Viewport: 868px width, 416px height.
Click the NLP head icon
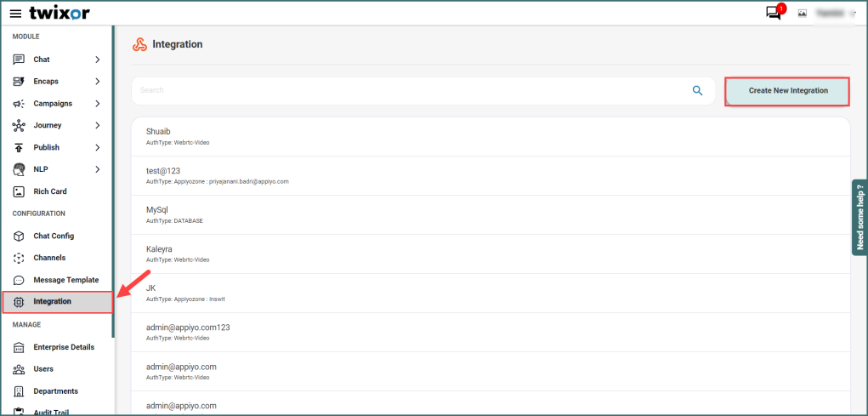[19, 169]
